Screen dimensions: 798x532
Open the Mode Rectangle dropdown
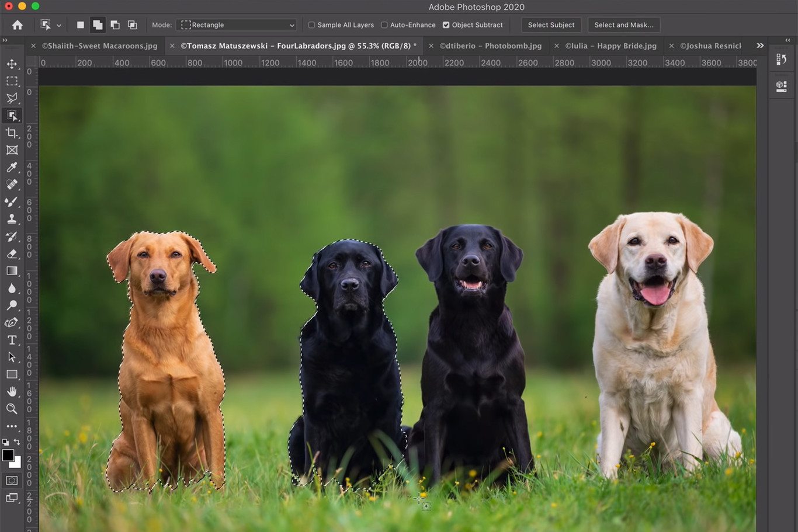(238, 25)
